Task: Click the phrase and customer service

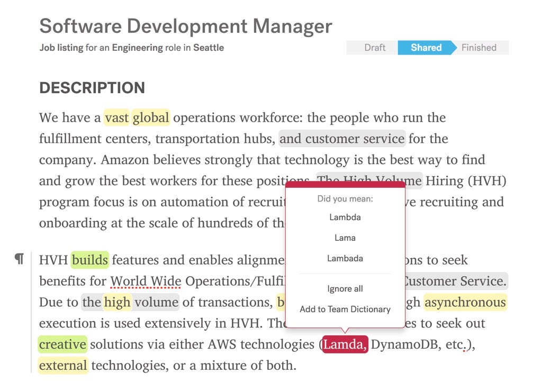Action: [342, 139]
